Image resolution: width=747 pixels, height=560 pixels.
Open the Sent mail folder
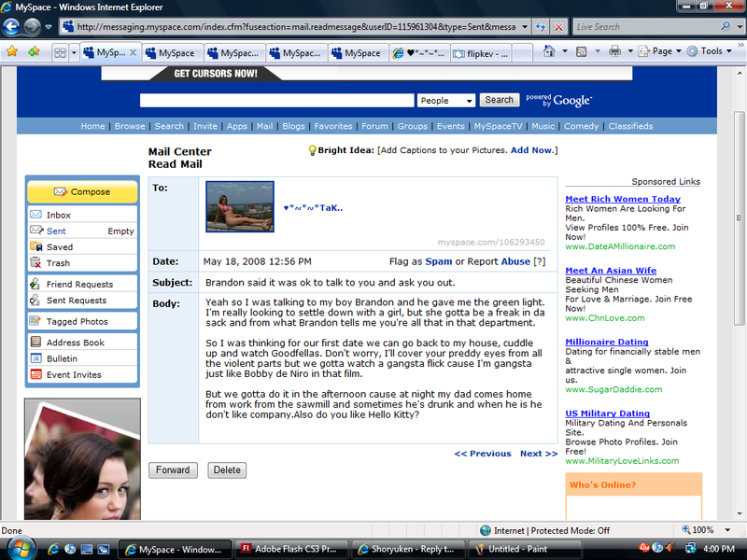tap(56, 231)
